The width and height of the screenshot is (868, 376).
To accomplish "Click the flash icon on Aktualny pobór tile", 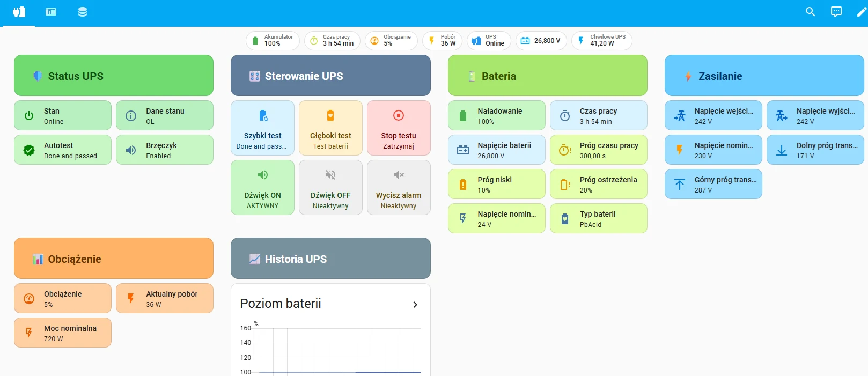I will click(x=131, y=298).
